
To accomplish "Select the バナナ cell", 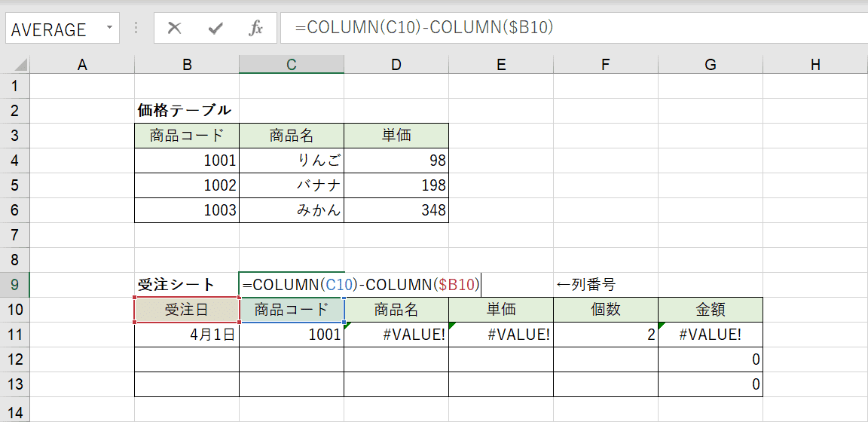I will (x=291, y=185).
